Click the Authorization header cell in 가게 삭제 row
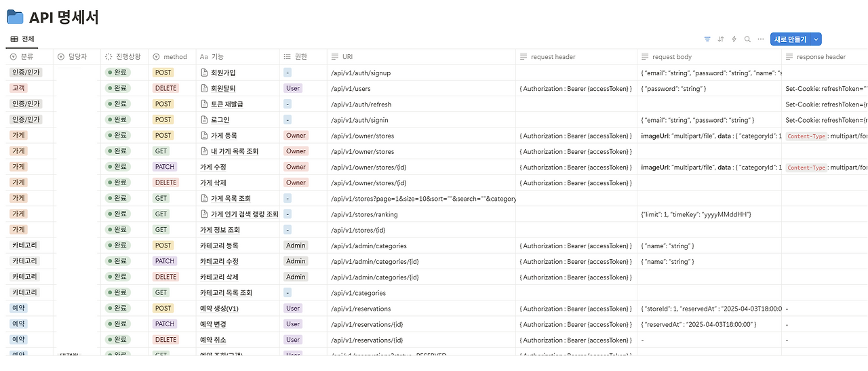This screenshot has height=371, width=868. click(x=576, y=182)
